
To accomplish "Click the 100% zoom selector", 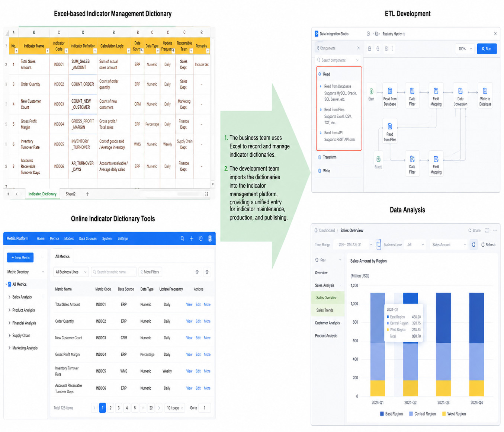I will (465, 49).
